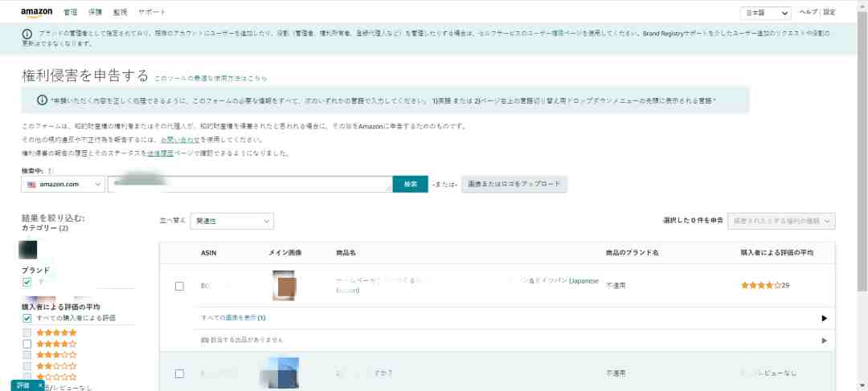Viewport: 868px width, 391px height.
Task: Click the 購入者による評価の平均 column header
Action: tap(777, 253)
